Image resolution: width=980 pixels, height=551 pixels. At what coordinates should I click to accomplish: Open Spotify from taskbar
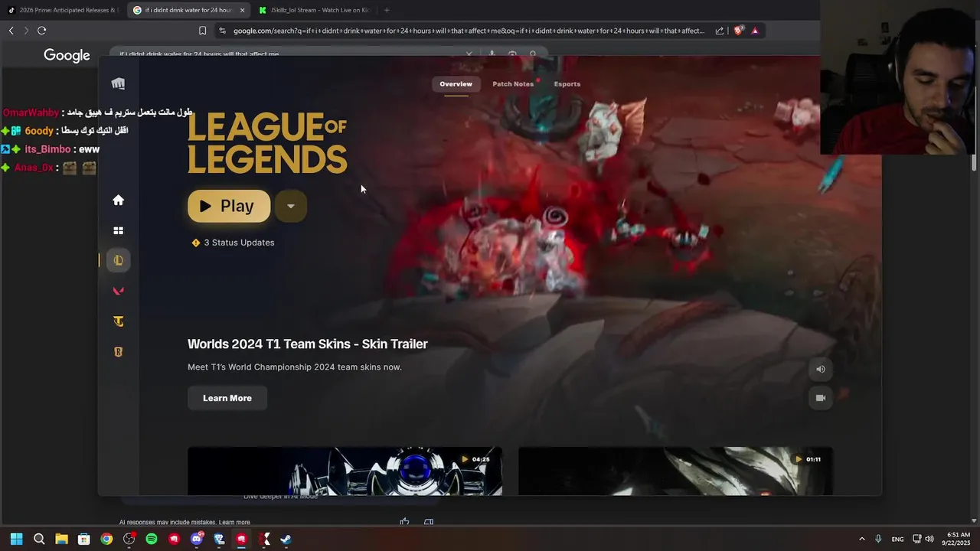[152, 539]
